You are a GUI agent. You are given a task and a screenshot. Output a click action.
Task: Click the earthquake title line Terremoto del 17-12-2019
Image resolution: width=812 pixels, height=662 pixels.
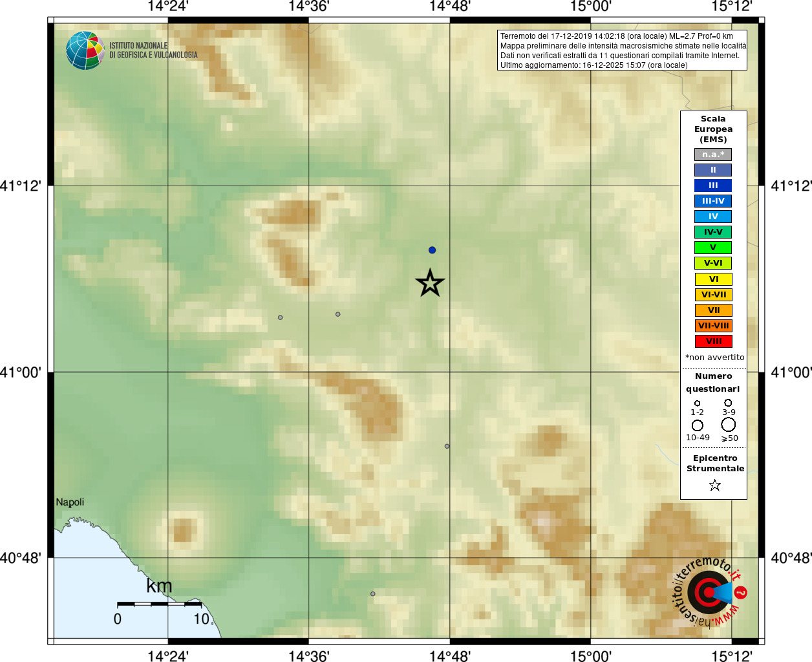tap(617, 36)
